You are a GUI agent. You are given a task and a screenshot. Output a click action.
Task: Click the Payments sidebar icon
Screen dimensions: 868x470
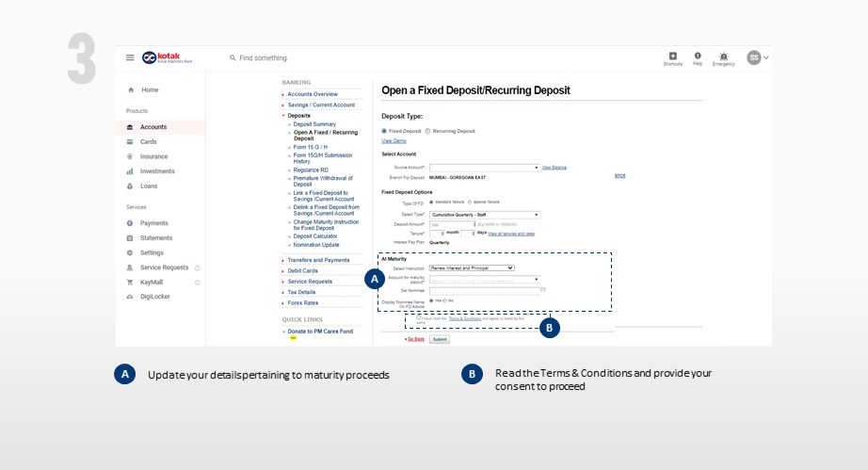(130, 223)
